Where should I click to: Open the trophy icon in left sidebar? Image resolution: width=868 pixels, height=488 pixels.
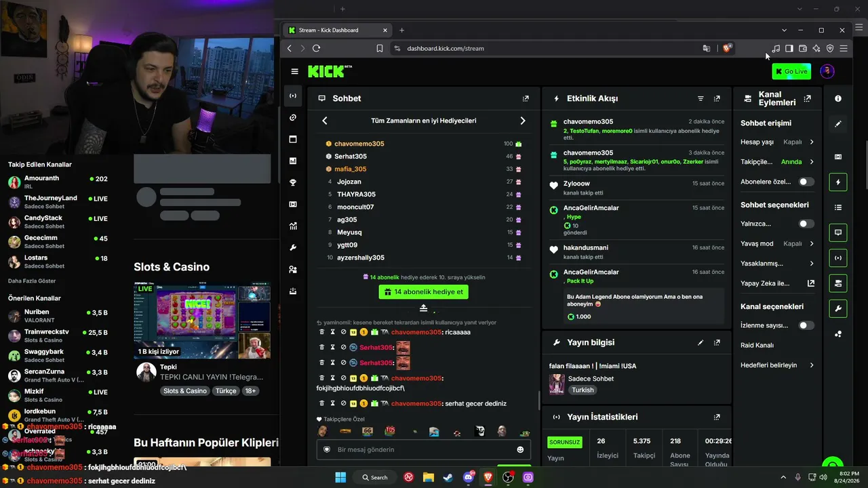coord(293,182)
